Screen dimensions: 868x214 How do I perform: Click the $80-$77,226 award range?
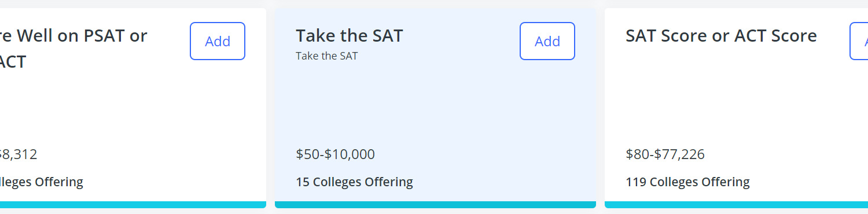coord(665,154)
